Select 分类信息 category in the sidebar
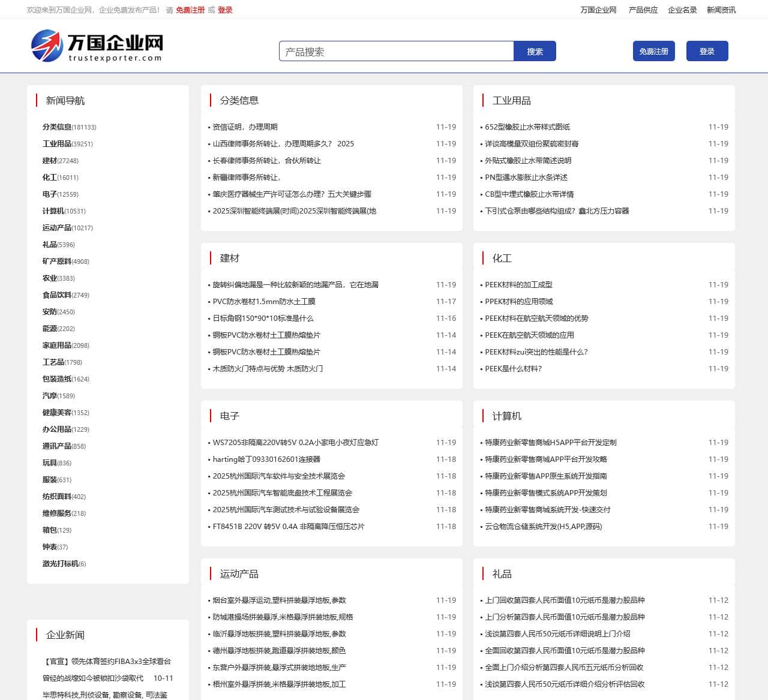 pos(56,127)
